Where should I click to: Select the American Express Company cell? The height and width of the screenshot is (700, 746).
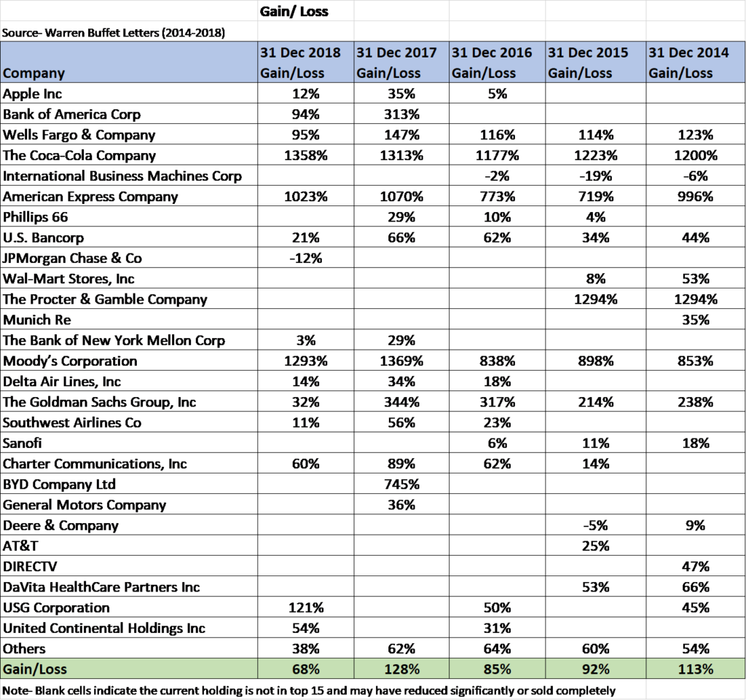pyautogui.click(x=91, y=197)
